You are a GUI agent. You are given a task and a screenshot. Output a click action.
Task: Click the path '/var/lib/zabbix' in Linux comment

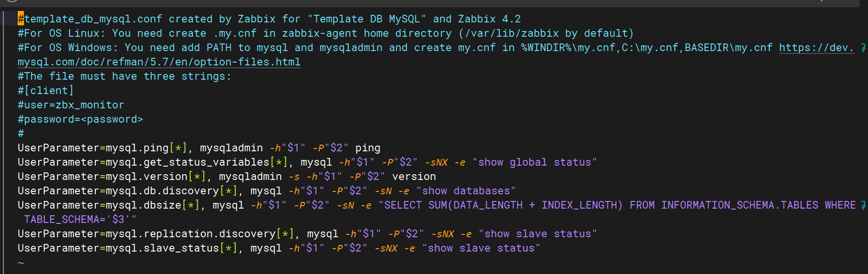(x=512, y=33)
